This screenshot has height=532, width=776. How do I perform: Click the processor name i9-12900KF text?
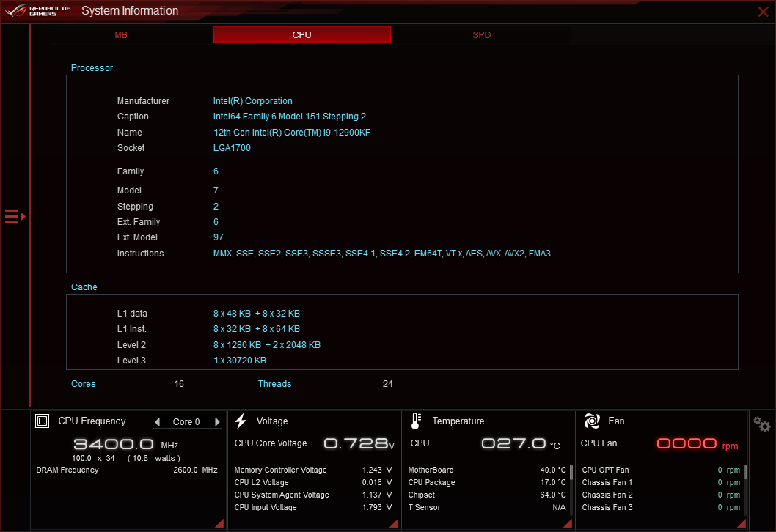291,133
